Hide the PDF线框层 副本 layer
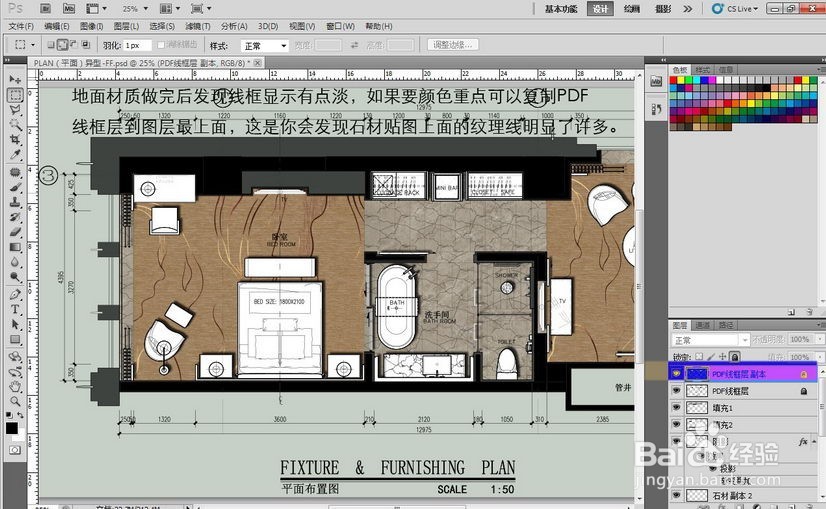The height and width of the screenshot is (509, 826). [676, 374]
